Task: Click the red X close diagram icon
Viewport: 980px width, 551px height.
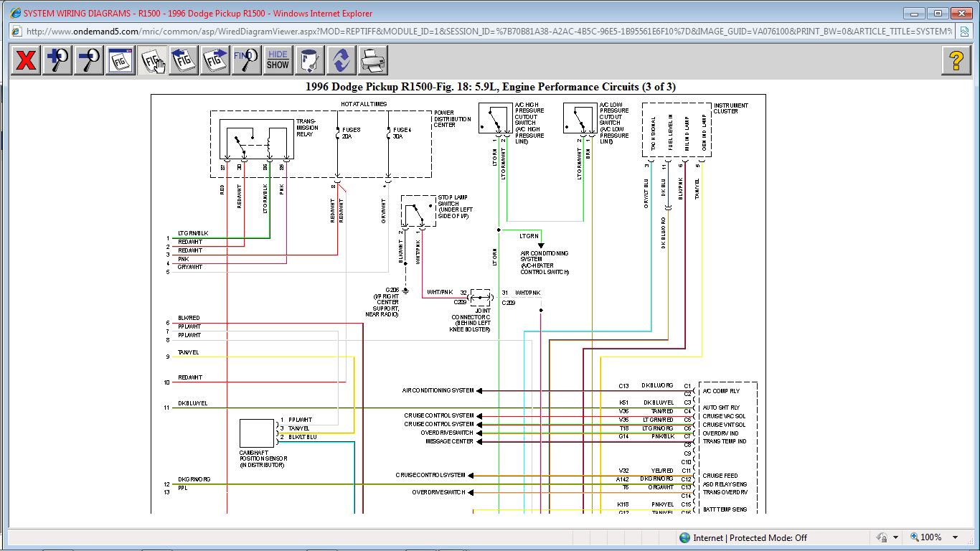Action: 26,60
